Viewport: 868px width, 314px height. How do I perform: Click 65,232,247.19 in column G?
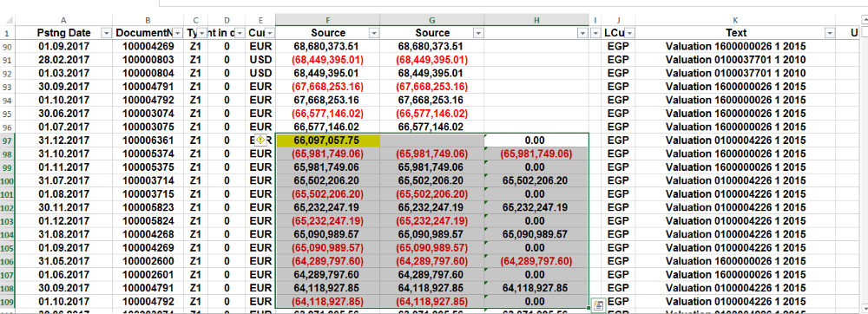click(x=431, y=207)
